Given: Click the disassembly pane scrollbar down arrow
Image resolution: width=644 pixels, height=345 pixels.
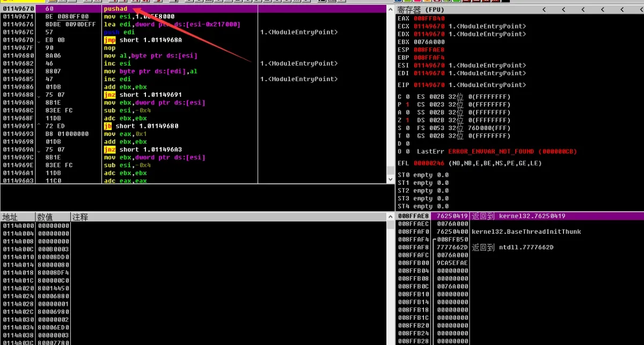Looking at the screenshot, I should [391, 179].
